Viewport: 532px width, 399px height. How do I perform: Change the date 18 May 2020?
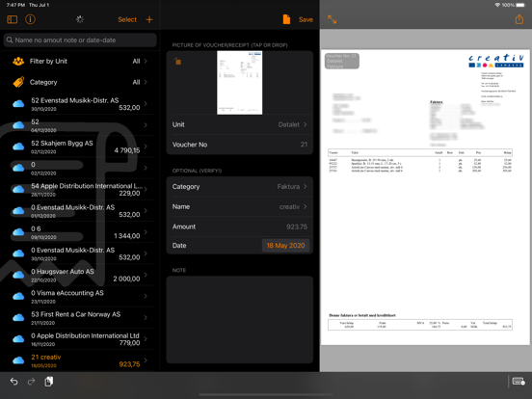pos(285,246)
